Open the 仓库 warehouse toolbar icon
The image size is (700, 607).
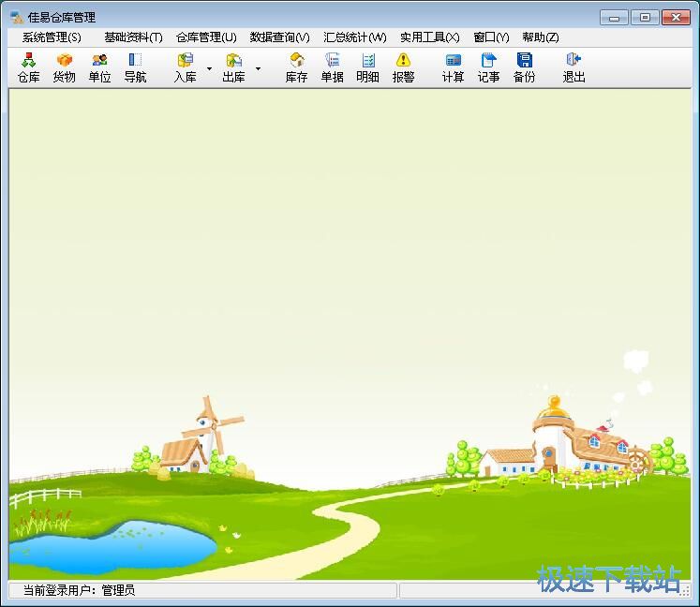[28, 67]
